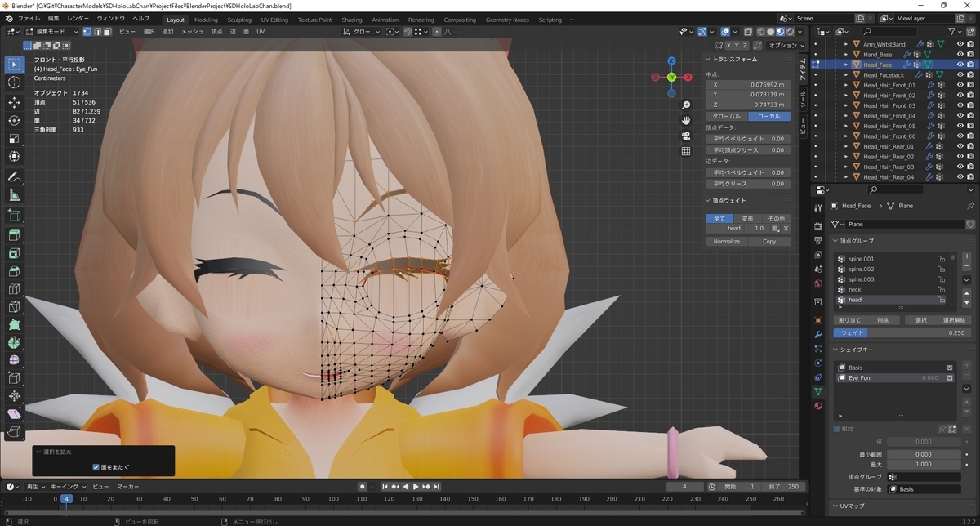Choose the Rotate tool
The width and height of the screenshot is (980, 526).
pyautogui.click(x=14, y=120)
